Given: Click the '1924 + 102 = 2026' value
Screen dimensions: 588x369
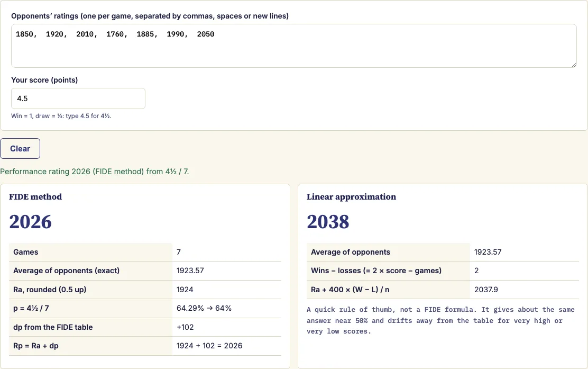Looking at the screenshot, I should (209, 346).
